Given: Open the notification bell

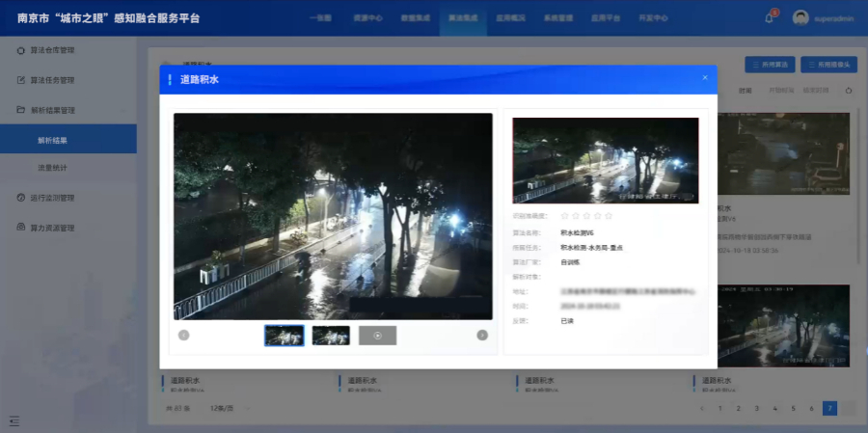Looking at the screenshot, I should [x=770, y=17].
